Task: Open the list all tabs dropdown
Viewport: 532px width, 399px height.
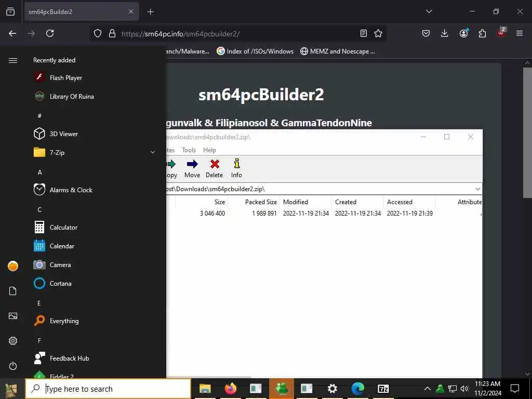Action: tap(429, 11)
